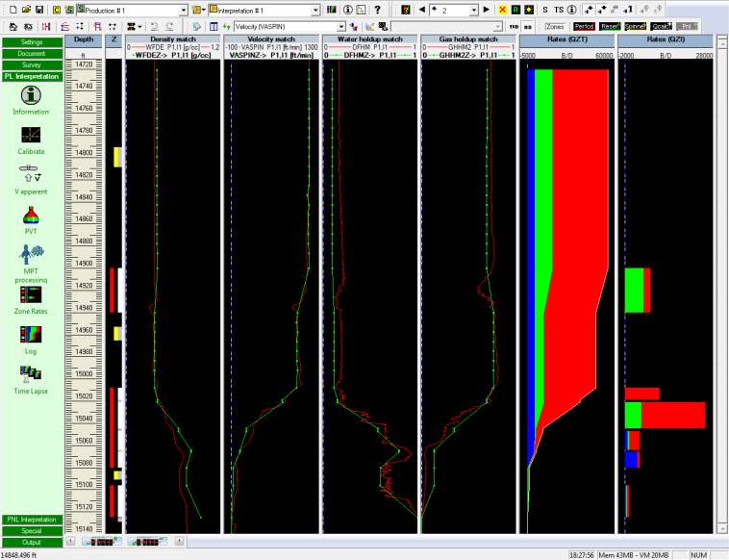This screenshot has width=729, height=560.
Task: Click the yellow icon with red X
Action: 503,10
